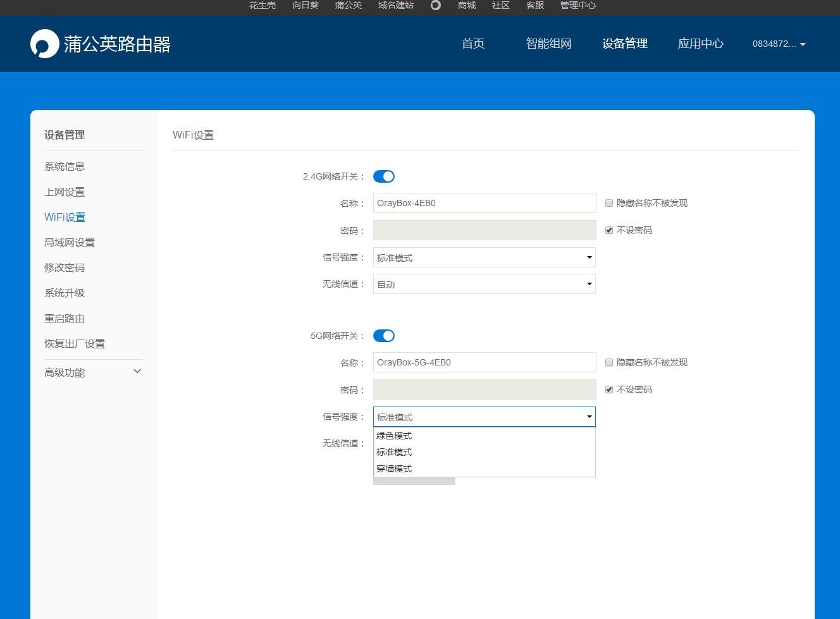This screenshot has width=840, height=619.
Task: Select WiFi设置 in the sidebar
Action: [x=65, y=217]
